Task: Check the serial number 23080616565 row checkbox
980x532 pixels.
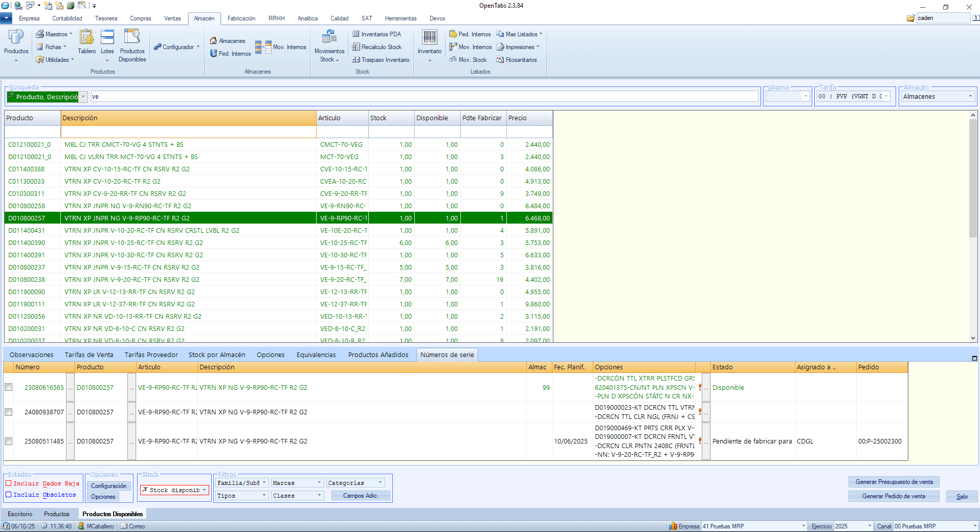Action: pos(9,387)
